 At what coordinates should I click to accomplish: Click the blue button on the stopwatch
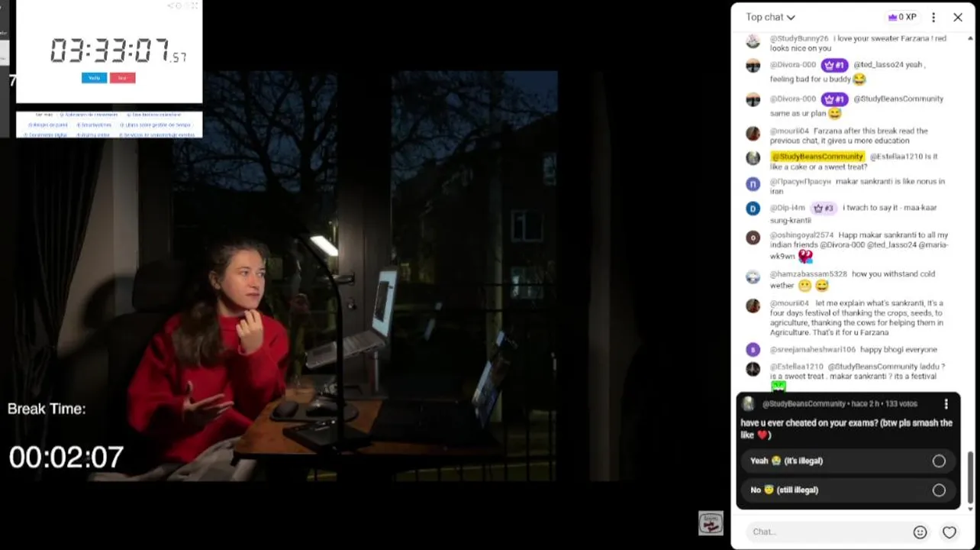[x=94, y=78]
